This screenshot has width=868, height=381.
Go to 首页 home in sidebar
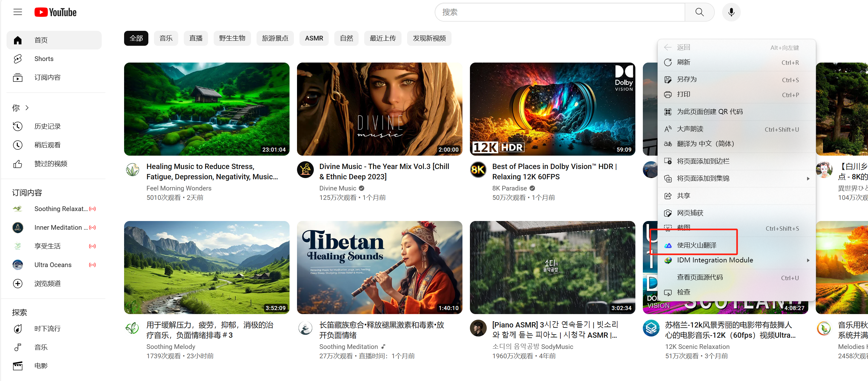tap(54, 40)
